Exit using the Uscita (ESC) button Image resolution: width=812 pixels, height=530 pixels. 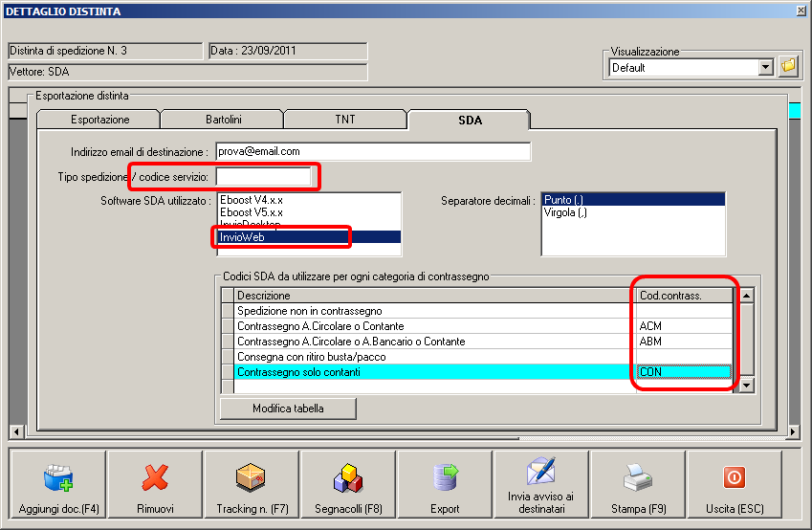point(735,484)
